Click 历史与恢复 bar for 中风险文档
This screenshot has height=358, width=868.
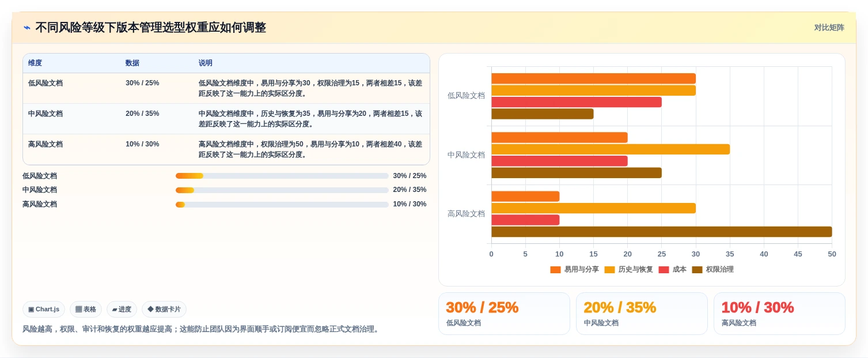pos(611,149)
